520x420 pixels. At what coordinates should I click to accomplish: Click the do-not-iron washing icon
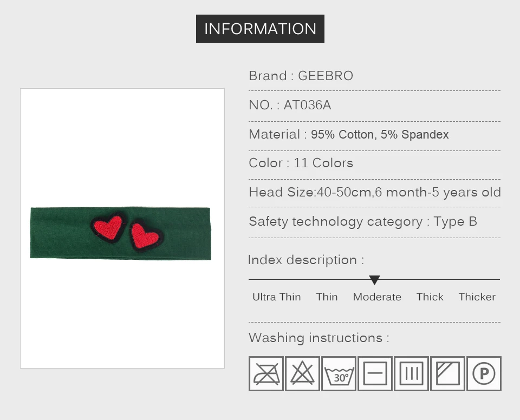pyautogui.click(x=266, y=373)
